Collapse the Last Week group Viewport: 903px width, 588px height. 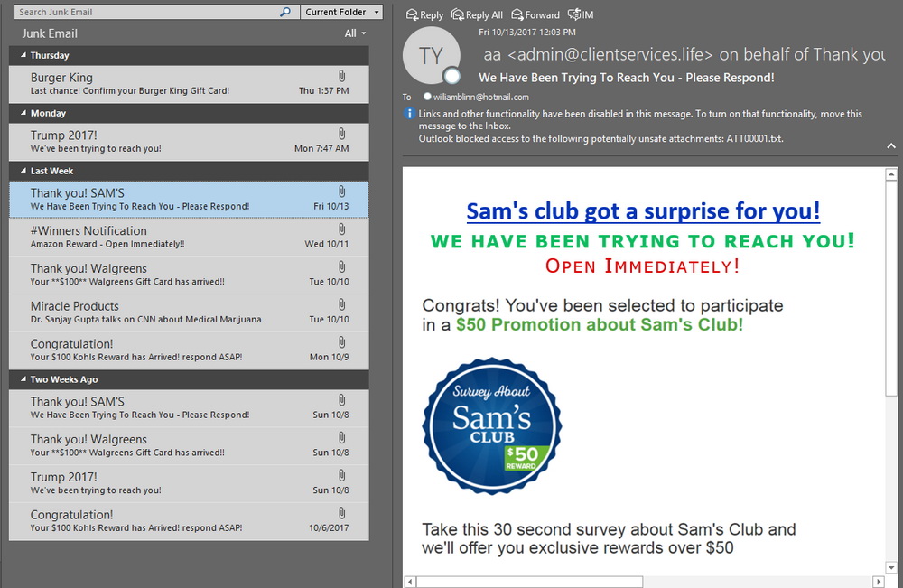click(x=23, y=171)
